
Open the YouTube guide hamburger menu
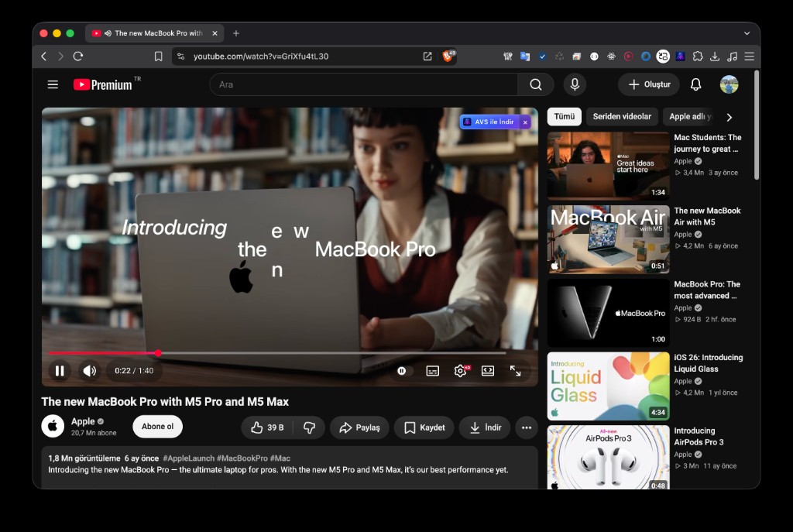[x=53, y=84]
